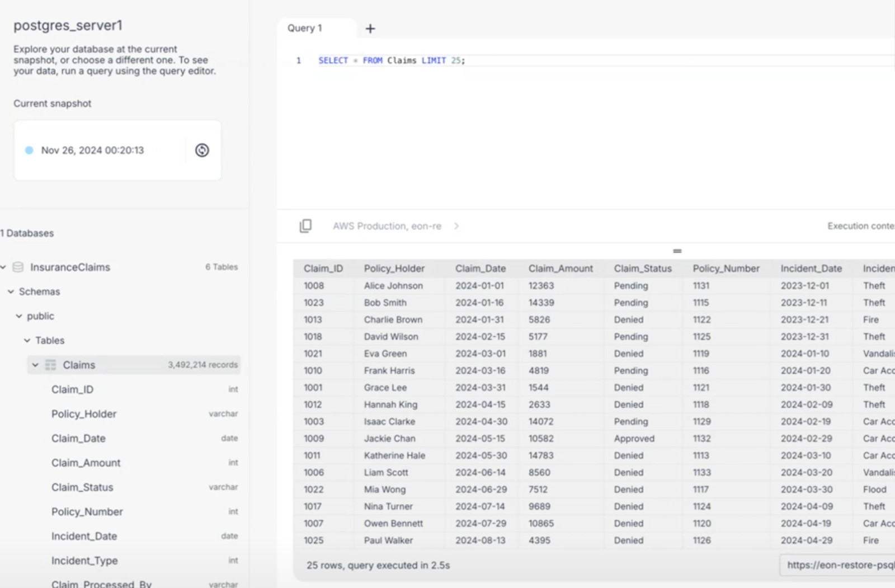Click the Eva Green cell
Viewport: 895px width, 588px height.
(x=385, y=354)
